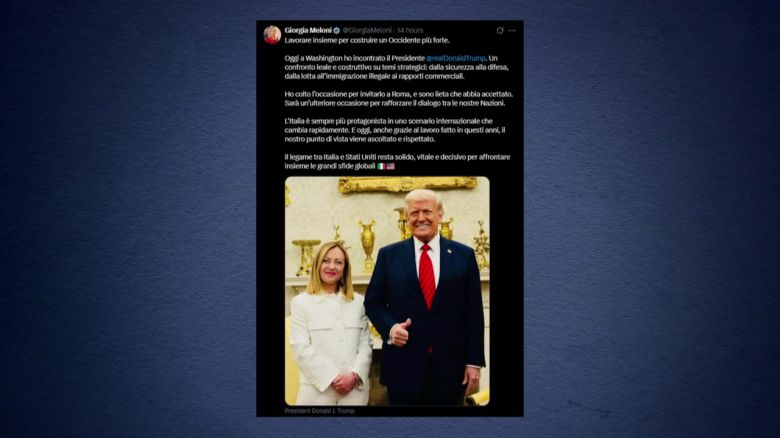Click the red tie in the photo
Viewport: 780px width, 438px height.
tap(427, 275)
